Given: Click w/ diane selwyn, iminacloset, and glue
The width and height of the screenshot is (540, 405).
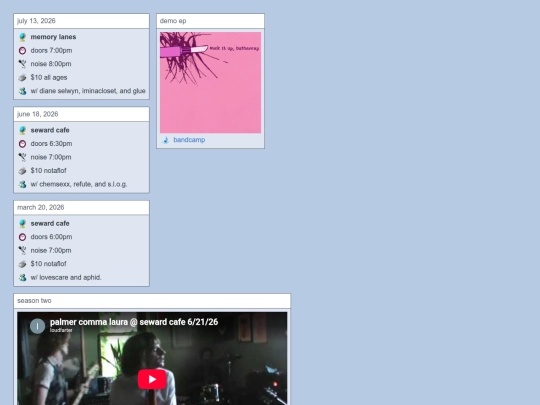Looking at the screenshot, I should pos(88,91).
